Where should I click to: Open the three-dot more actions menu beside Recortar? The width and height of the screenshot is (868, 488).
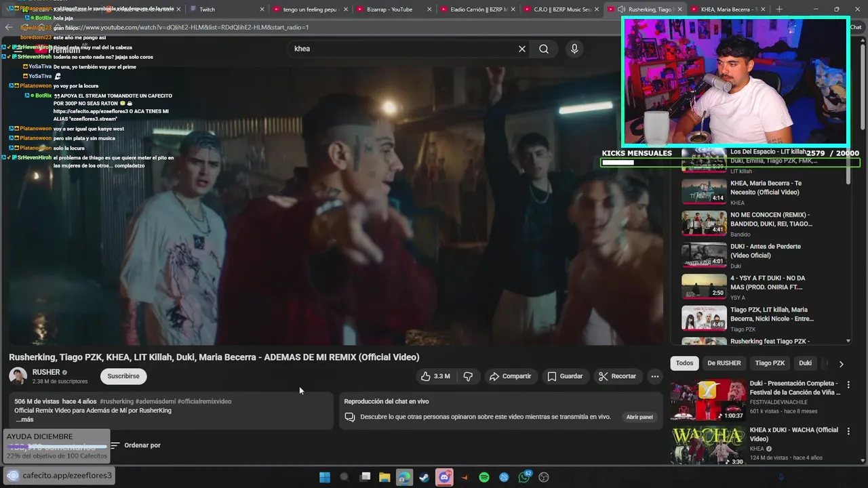pos(654,376)
